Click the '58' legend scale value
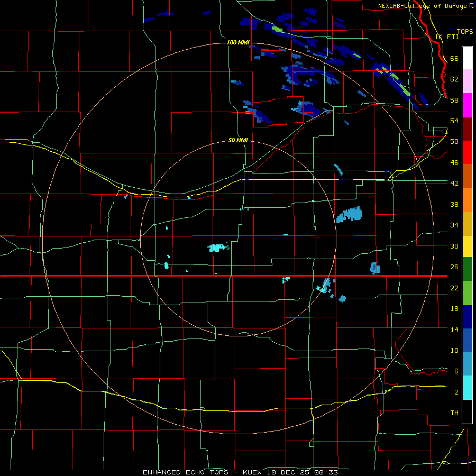Screen dimensions: 476x476 click(454, 100)
